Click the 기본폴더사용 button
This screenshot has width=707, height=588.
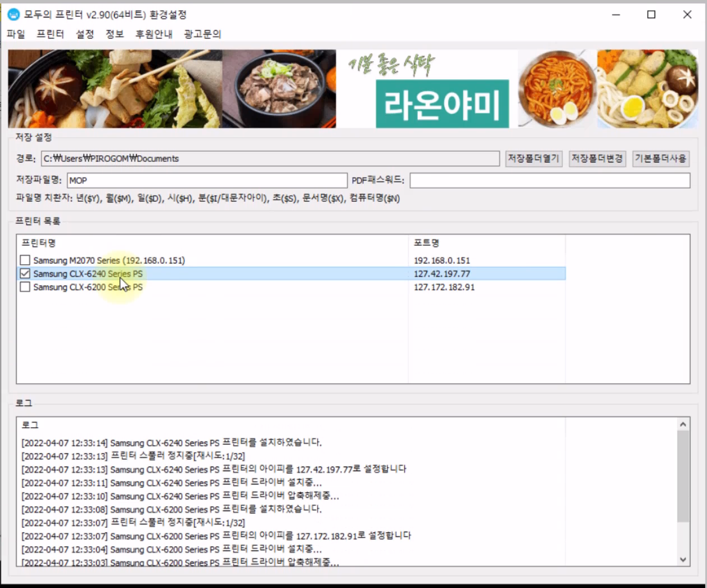[x=661, y=159]
